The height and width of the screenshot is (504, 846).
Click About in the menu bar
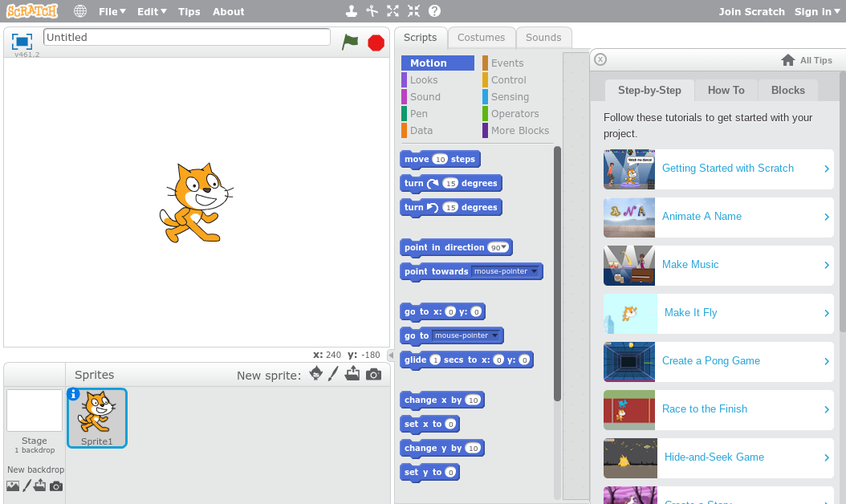(x=228, y=11)
